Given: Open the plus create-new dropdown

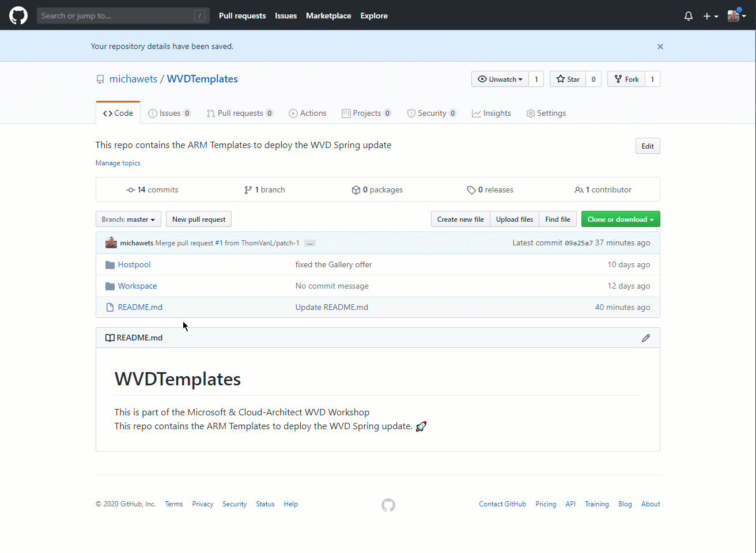Looking at the screenshot, I should [710, 16].
